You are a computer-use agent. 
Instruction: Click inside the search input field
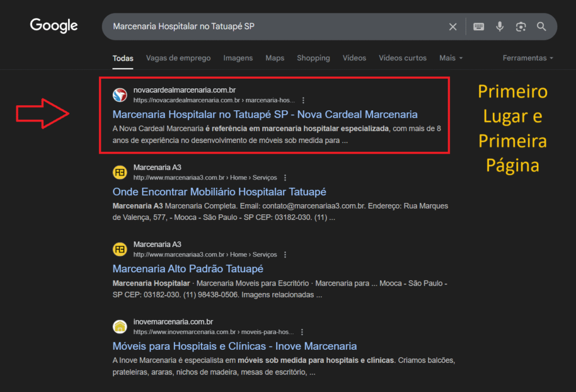pyautogui.click(x=270, y=26)
